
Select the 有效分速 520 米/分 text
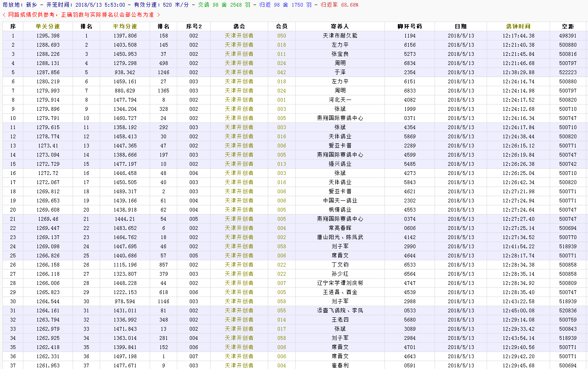coord(161,5)
